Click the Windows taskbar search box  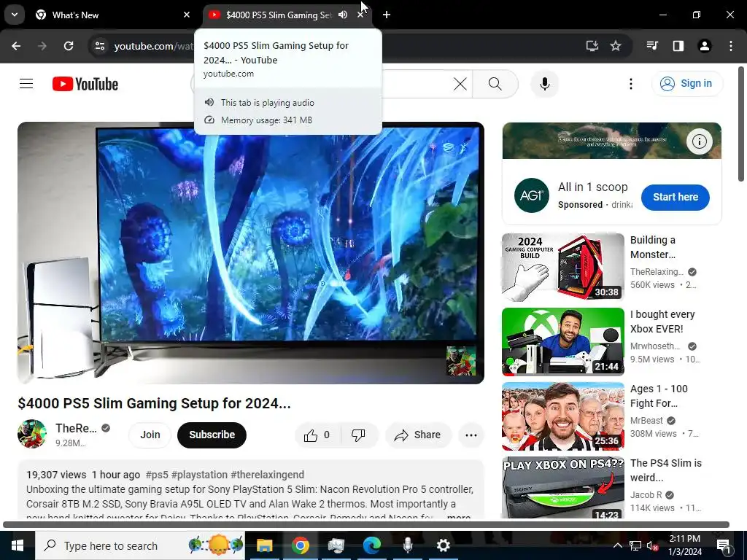click(x=140, y=545)
